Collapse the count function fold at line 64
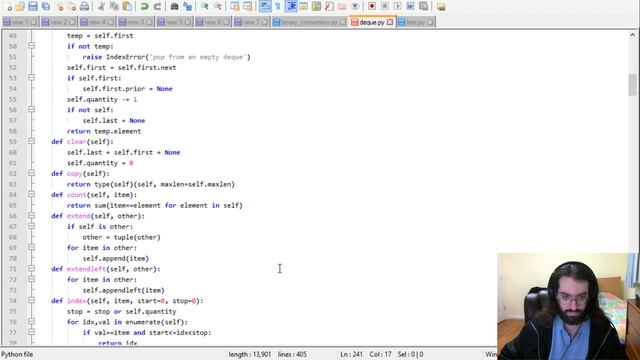This screenshot has width=640, height=360. click(31, 195)
